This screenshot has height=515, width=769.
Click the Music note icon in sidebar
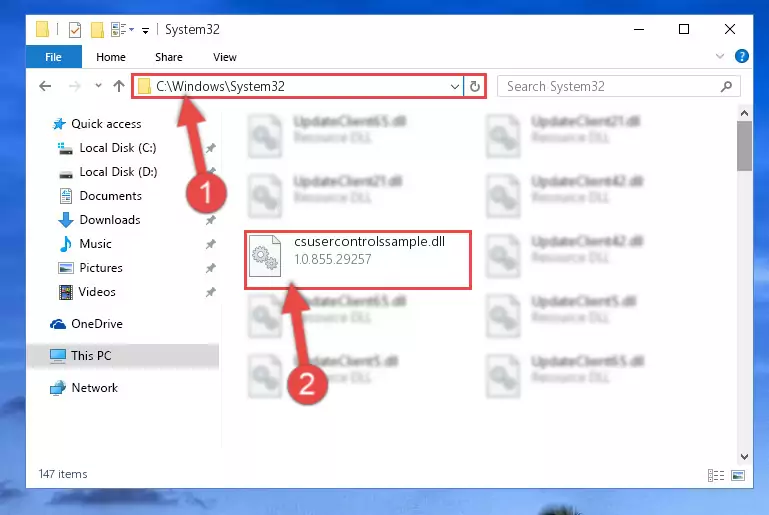[x=65, y=244]
